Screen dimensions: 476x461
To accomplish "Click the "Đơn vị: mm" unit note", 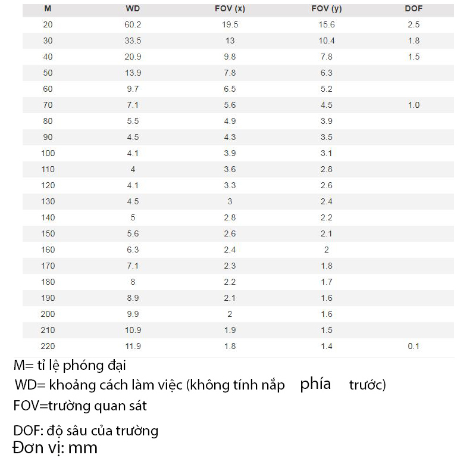I will [x=54, y=448].
